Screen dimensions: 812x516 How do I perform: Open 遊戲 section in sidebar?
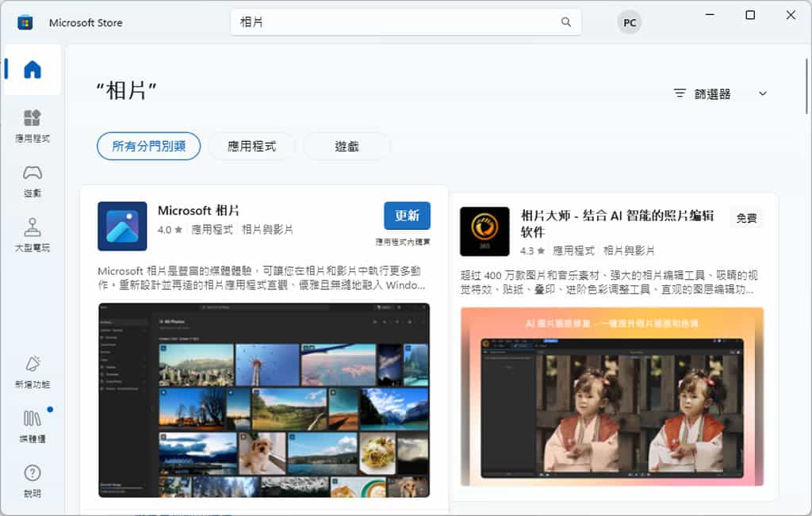tap(33, 181)
